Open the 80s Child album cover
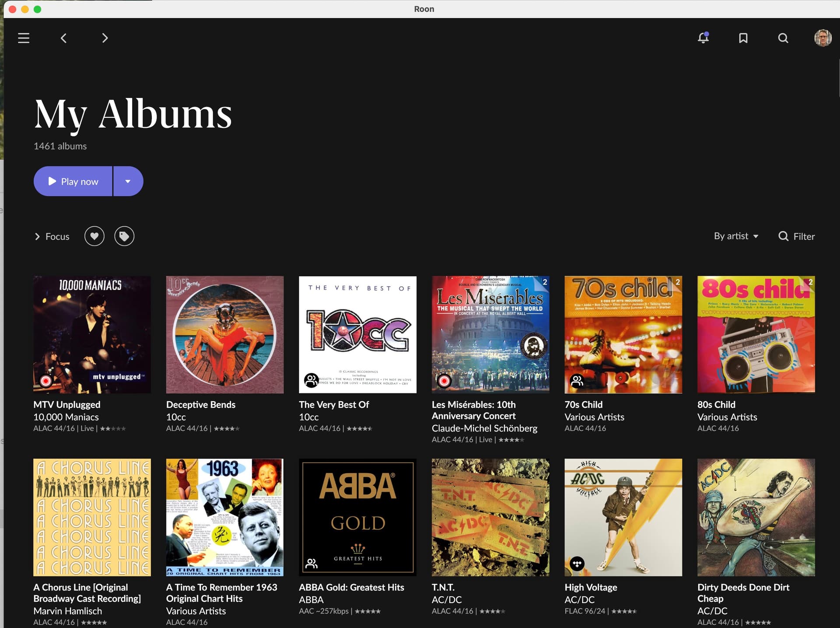840x628 pixels. click(756, 334)
